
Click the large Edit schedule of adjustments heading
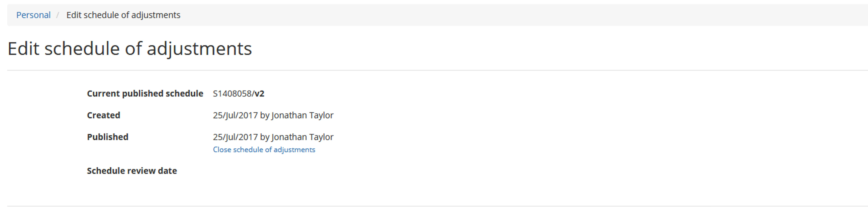pyautogui.click(x=129, y=49)
